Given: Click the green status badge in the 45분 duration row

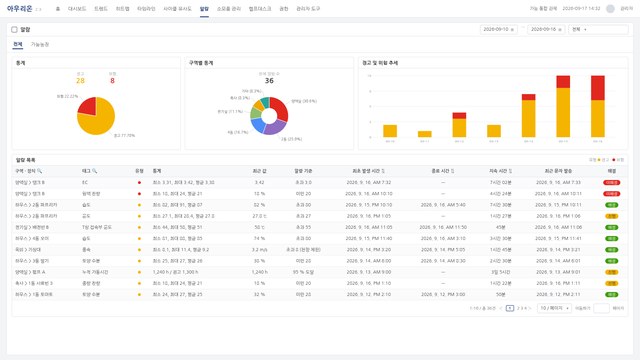Looking at the screenshot, I should [x=611, y=227].
